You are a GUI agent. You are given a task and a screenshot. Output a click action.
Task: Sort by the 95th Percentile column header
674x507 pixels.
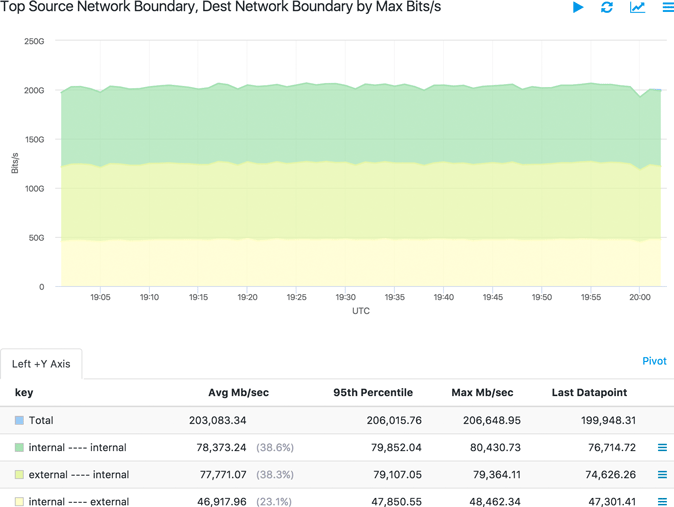[373, 393]
